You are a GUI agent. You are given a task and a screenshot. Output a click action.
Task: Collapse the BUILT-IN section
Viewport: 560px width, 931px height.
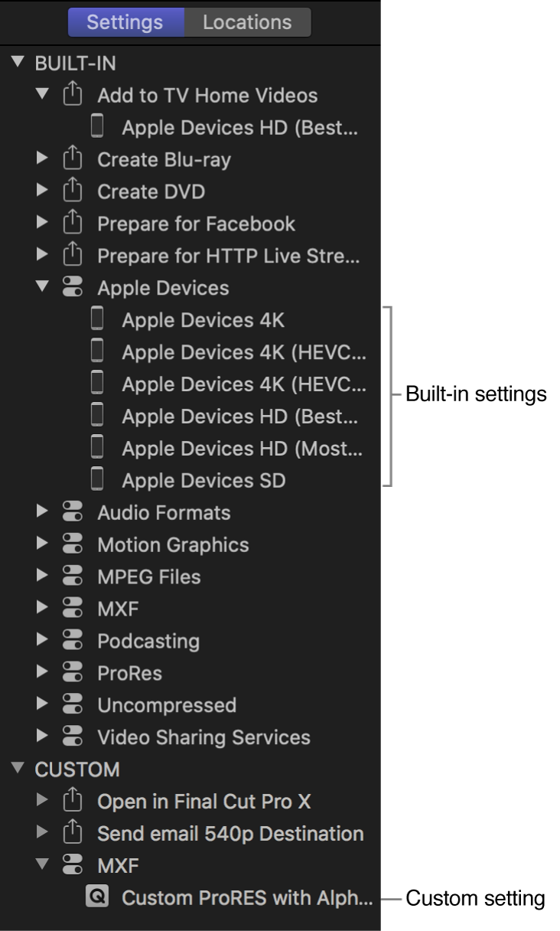(18, 63)
